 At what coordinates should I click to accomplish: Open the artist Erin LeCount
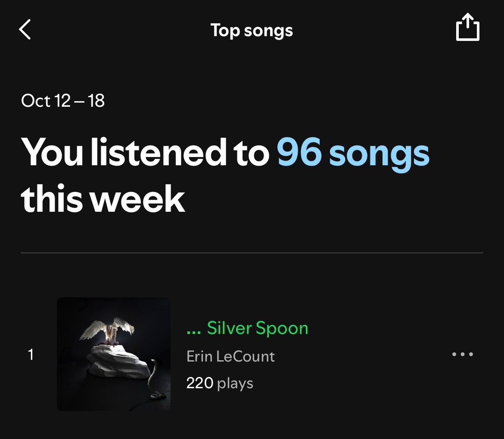tap(230, 356)
